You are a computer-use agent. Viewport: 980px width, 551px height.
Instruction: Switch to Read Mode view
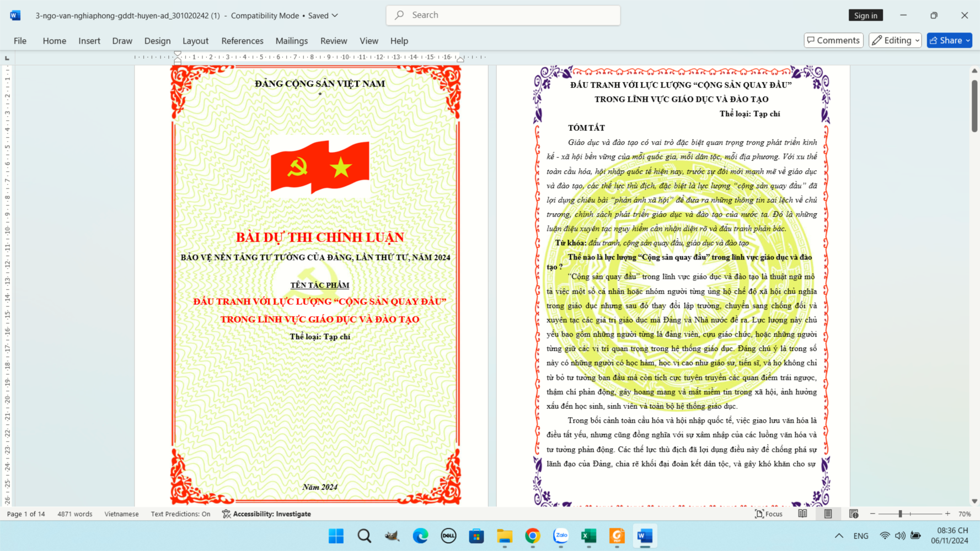tap(802, 514)
